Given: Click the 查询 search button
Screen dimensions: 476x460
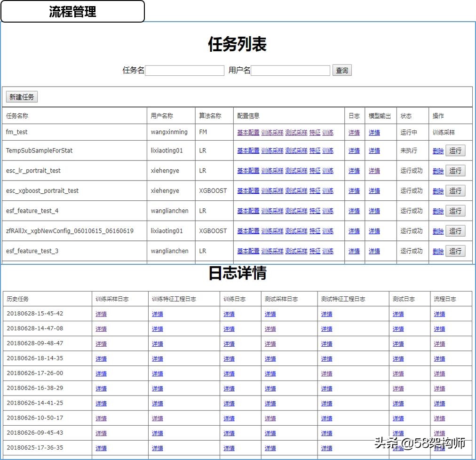Looking at the screenshot, I should (x=342, y=71).
